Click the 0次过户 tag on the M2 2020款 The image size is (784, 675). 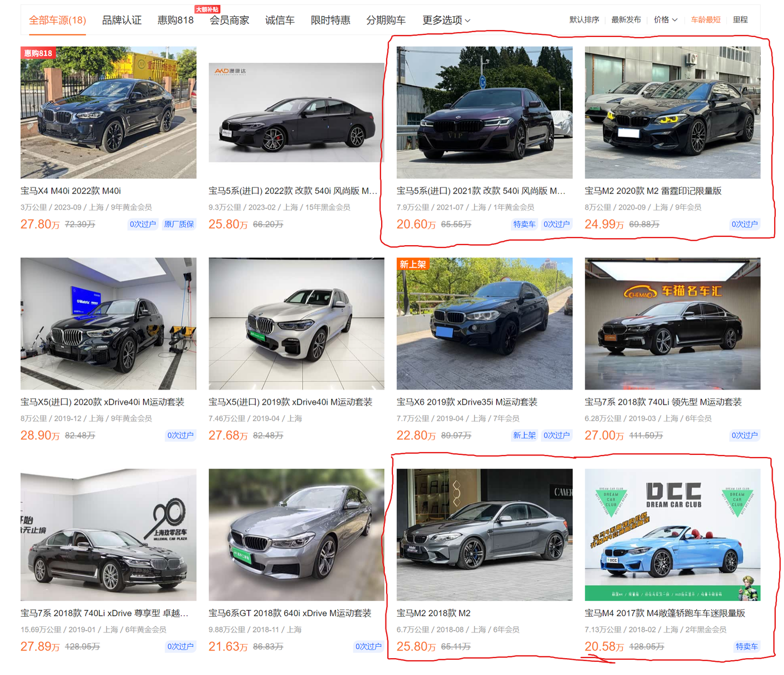click(x=745, y=224)
